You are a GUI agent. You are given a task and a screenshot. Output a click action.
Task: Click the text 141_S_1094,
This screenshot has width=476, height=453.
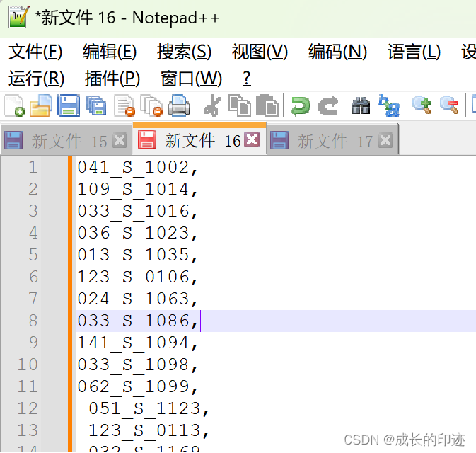coord(137,343)
